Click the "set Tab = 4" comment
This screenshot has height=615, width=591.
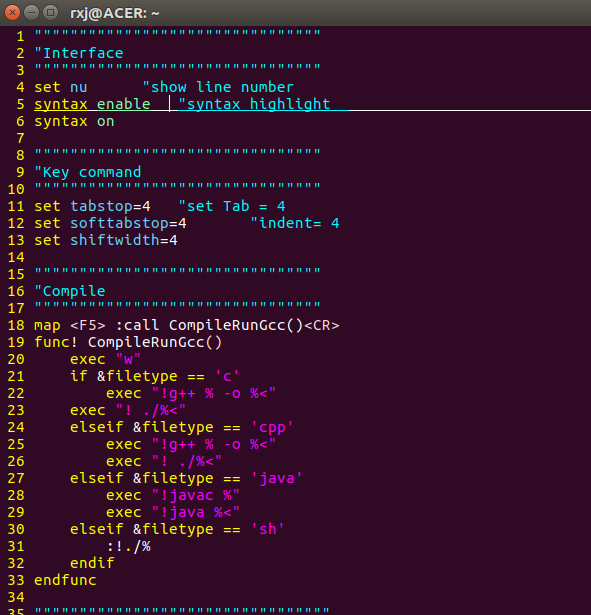(232, 206)
